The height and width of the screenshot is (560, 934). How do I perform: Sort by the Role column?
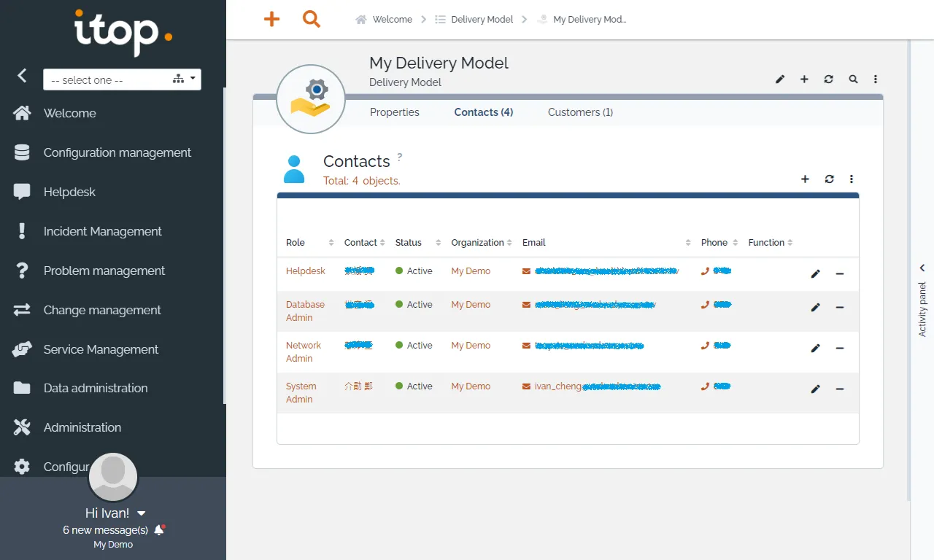coord(310,242)
